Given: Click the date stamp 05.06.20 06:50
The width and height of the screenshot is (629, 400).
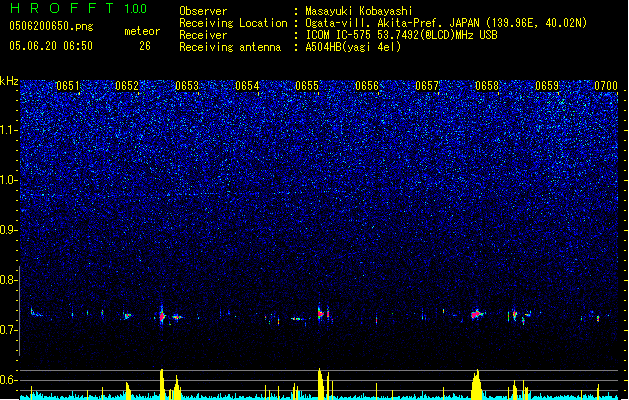Looking at the screenshot, I should click(51, 46).
